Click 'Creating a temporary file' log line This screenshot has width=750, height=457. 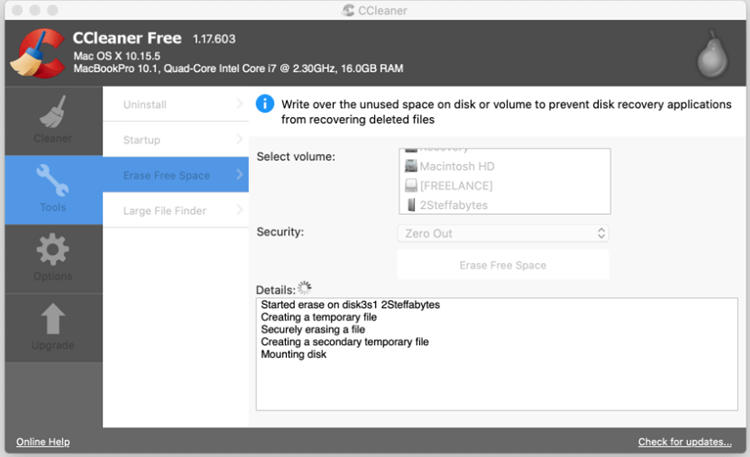point(319,317)
